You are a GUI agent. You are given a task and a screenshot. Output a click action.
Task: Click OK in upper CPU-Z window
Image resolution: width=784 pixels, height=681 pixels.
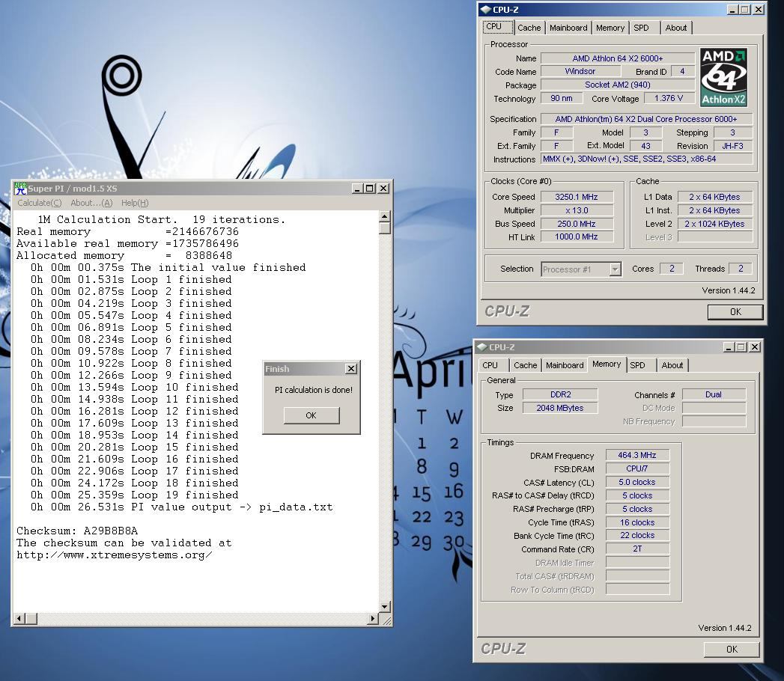click(735, 312)
